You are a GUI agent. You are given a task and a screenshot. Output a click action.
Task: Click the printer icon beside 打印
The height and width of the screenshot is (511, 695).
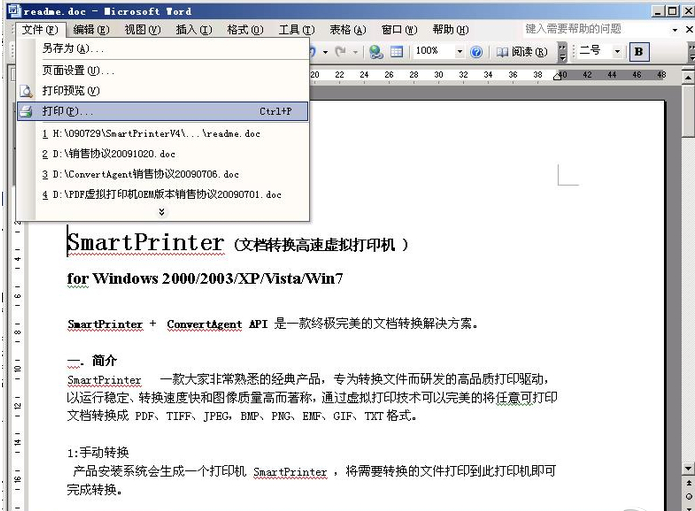click(26, 111)
